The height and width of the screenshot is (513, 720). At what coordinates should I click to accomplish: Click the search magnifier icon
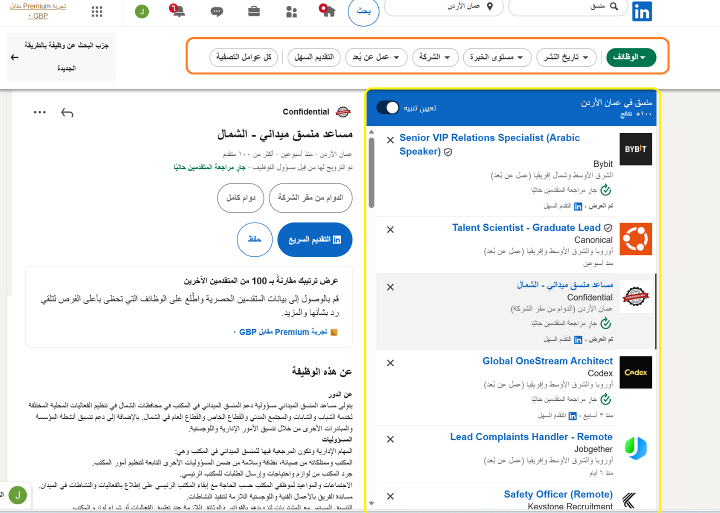(x=614, y=6)
